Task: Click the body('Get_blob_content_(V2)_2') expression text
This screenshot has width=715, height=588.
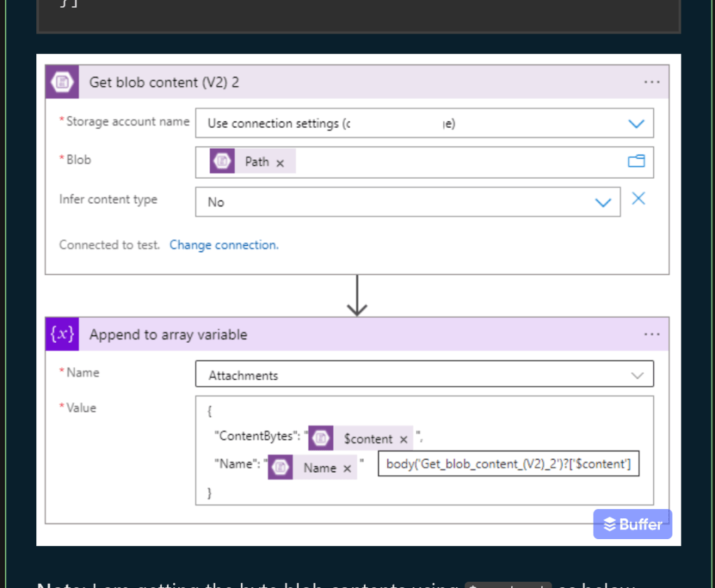Action: 508,464
